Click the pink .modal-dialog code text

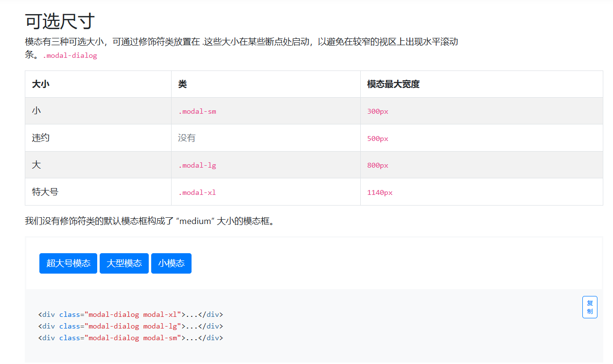click(x=70, y=55)
